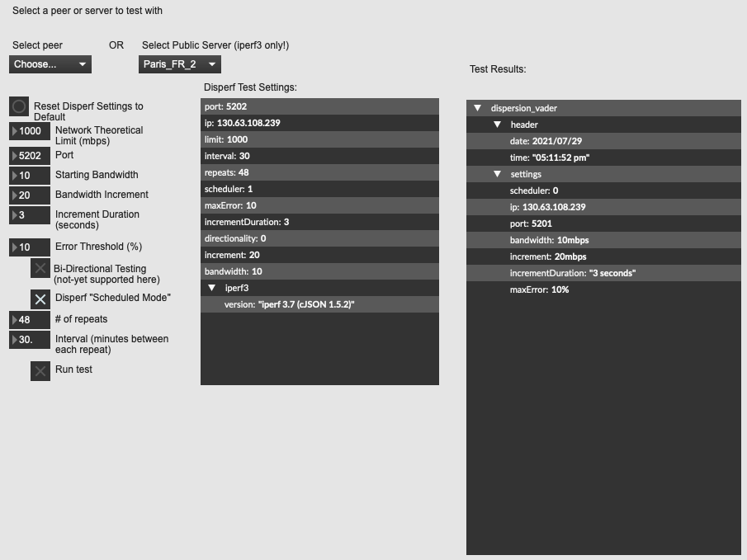The width and height of the screenshot is (747, 560).
Task: Click the Reset Disperf Settings round button
Action: [x=19, y=107]
